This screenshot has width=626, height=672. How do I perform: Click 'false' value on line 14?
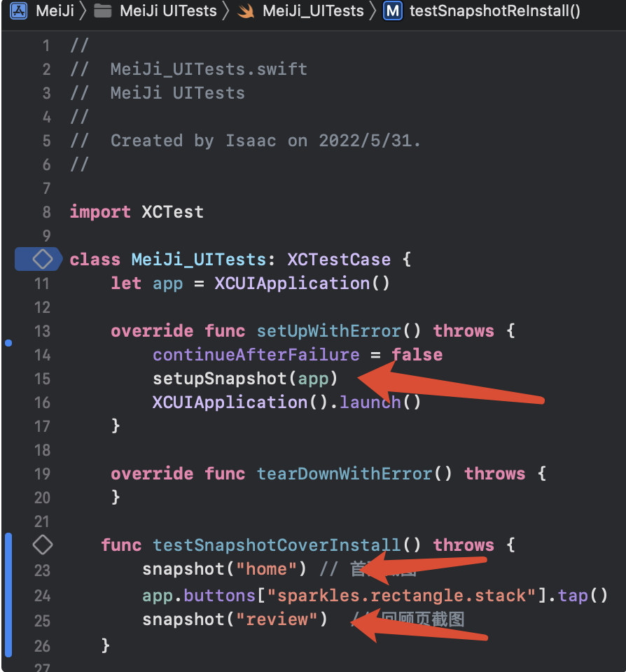417,355
